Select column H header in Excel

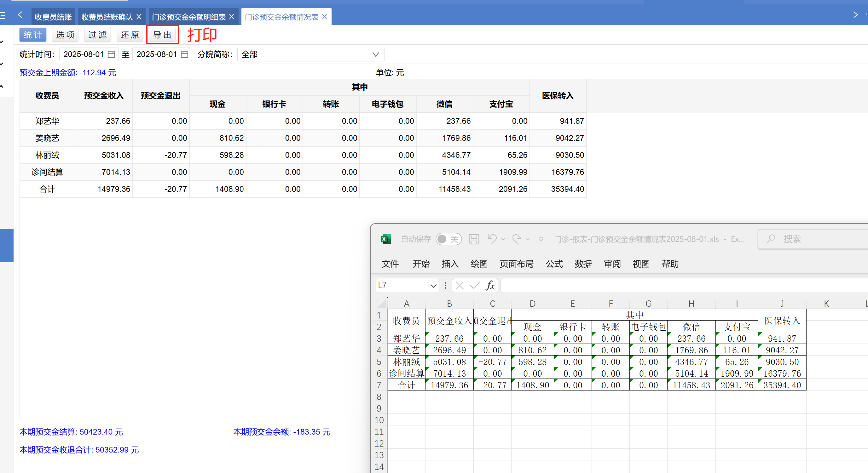point(691,303)
